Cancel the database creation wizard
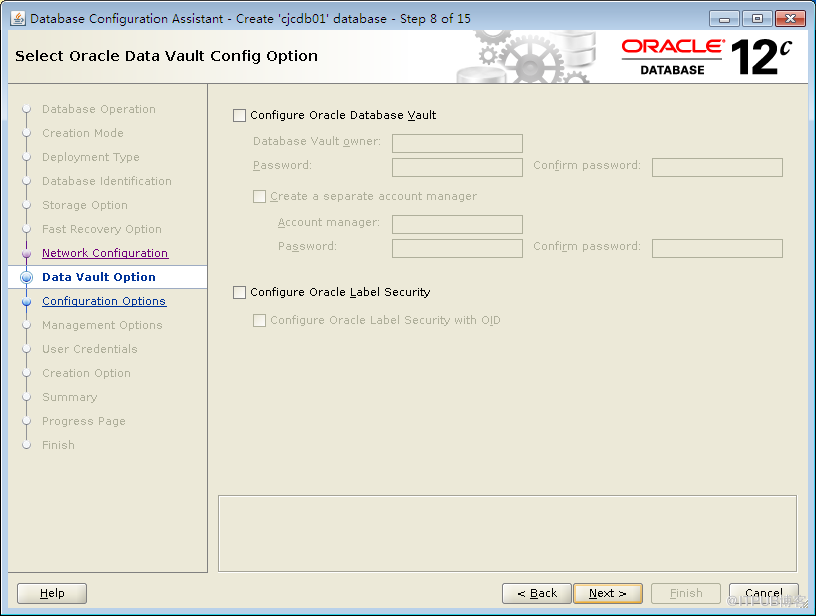 (x=763, y=593)
